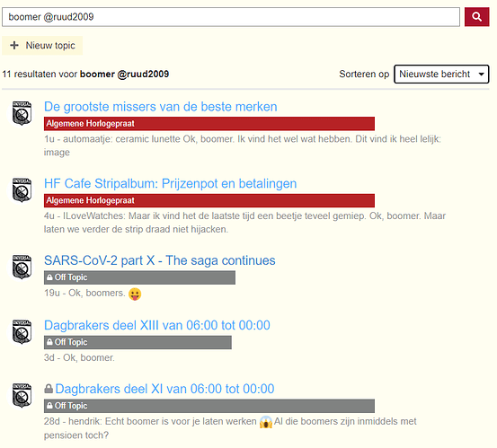Open Dagbrakers deel XI van 06:00 tot 00:00
This screenshot has height=448, width=497.
[164, 389]
